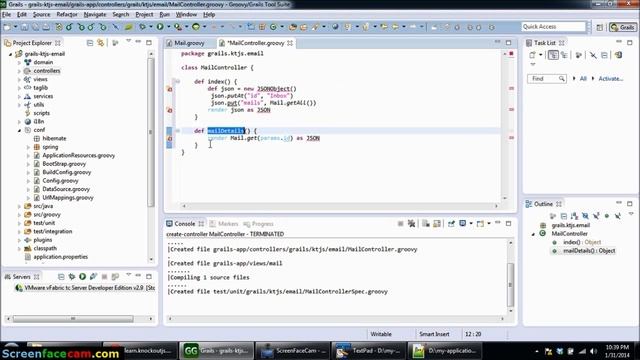Click the Pin Console icon
This screenshot has width=640, height=360.
coord(451,223)
